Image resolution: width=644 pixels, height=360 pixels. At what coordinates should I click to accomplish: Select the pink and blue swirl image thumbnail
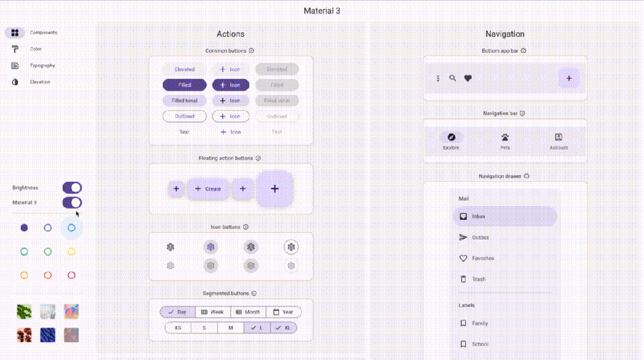pos(72,312)
